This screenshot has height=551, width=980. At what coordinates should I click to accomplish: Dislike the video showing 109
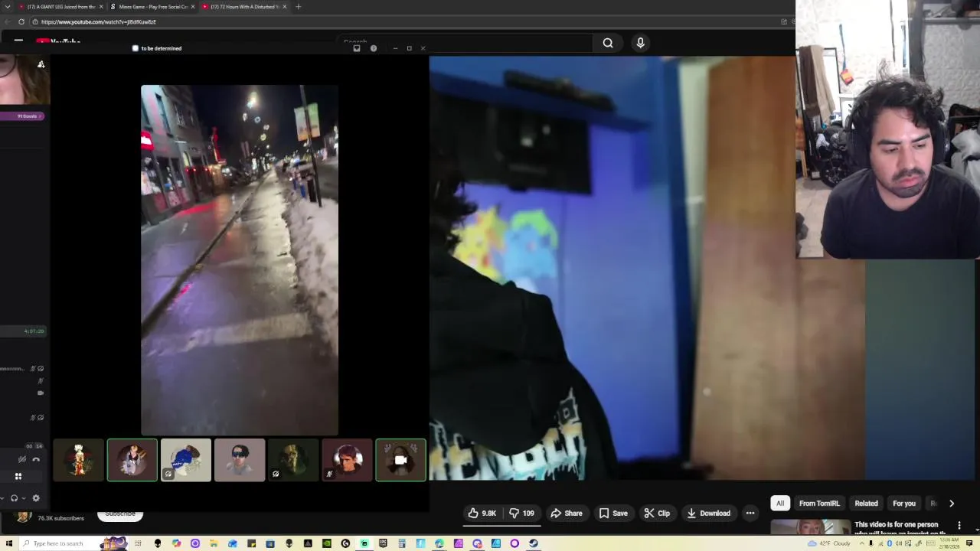[x=523, y=514]
